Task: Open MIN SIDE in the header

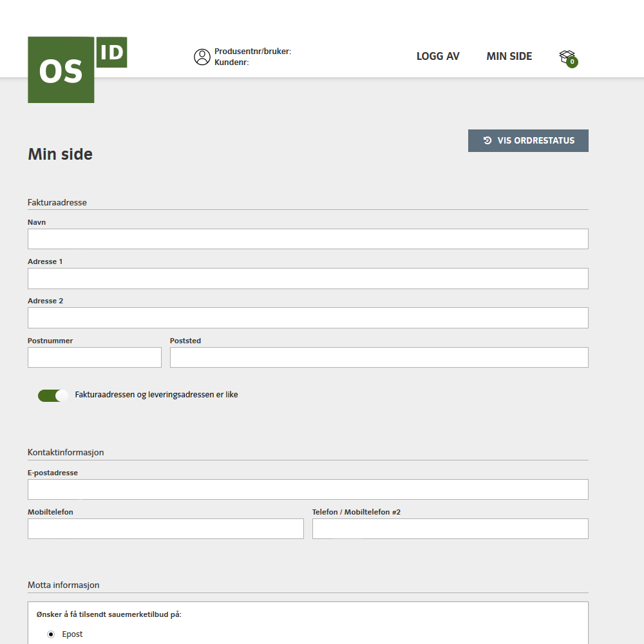Action: (509, 56)
